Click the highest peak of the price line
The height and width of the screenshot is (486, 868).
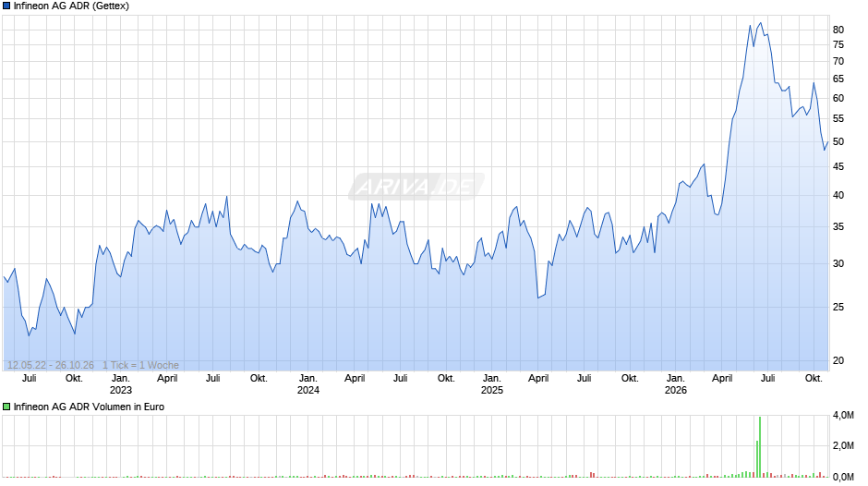coord(761,23)
